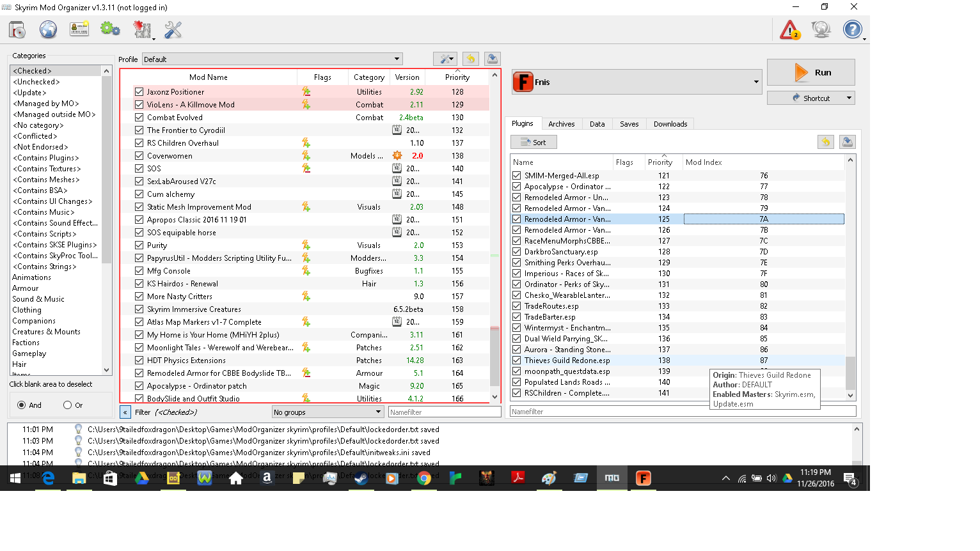The image size is (980, 551).
Task: Click the flag icon for Mfg Console
Action: coord(306,271)
